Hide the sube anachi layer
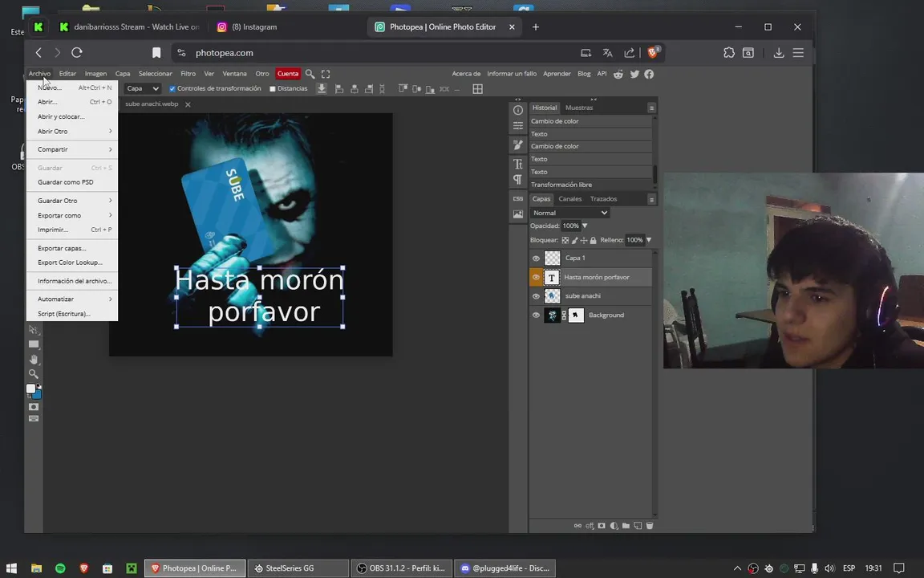Viewport: 924px width, 578px height. (536, 296)
